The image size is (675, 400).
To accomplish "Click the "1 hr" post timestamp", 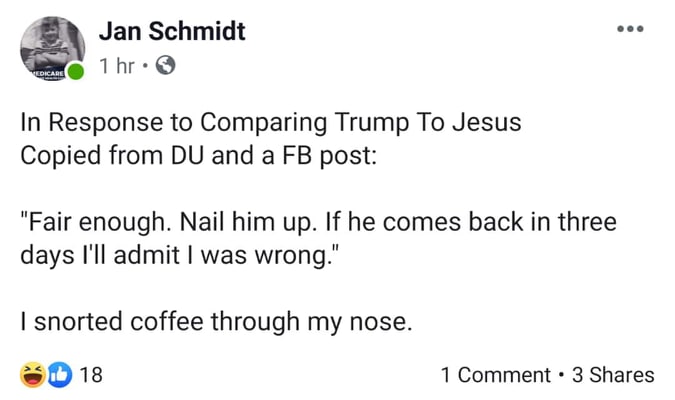I will [x=117, y=68].
